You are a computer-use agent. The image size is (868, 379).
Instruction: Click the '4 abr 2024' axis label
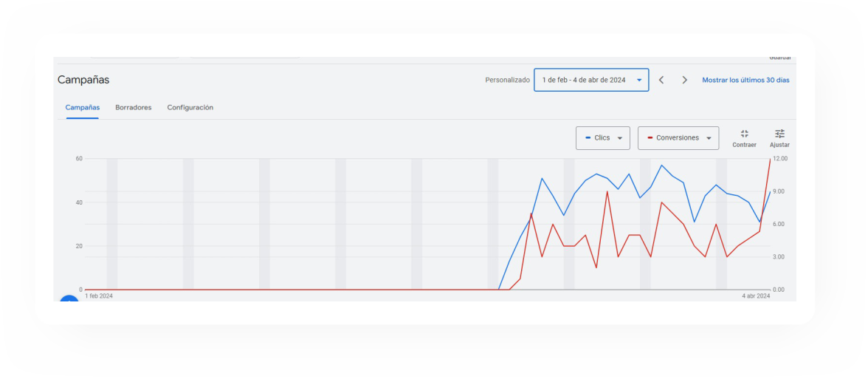(756, 296)
